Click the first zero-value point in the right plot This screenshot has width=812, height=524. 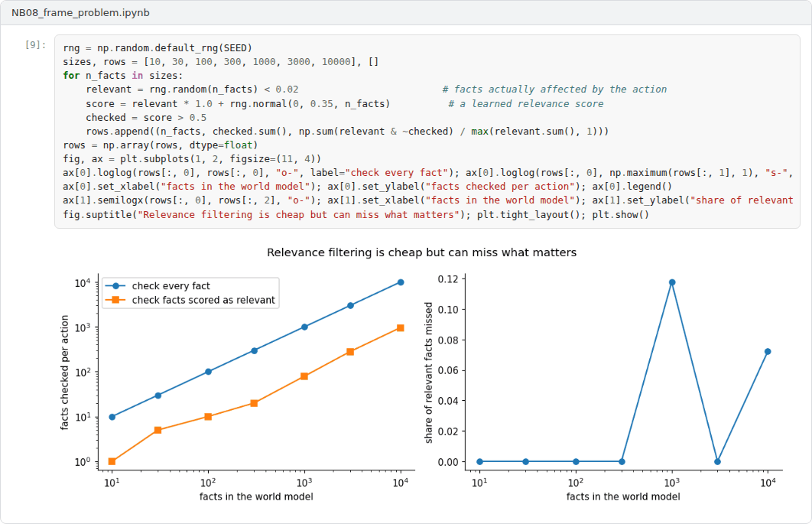coord(480,461)
